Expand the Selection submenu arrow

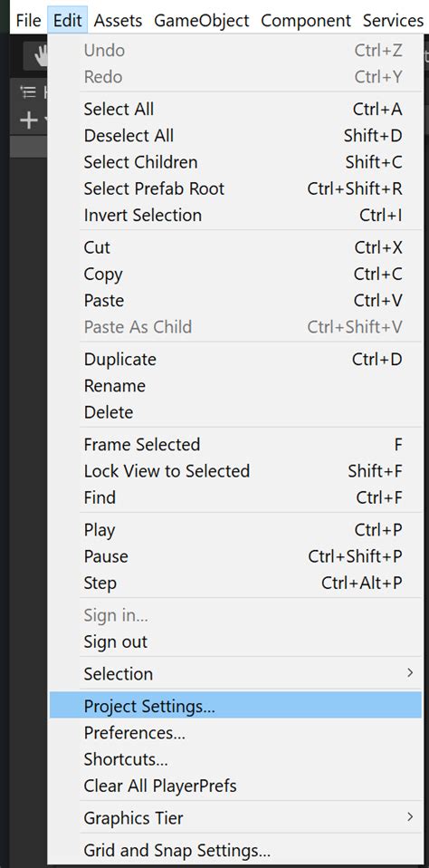tap(410, 673)
